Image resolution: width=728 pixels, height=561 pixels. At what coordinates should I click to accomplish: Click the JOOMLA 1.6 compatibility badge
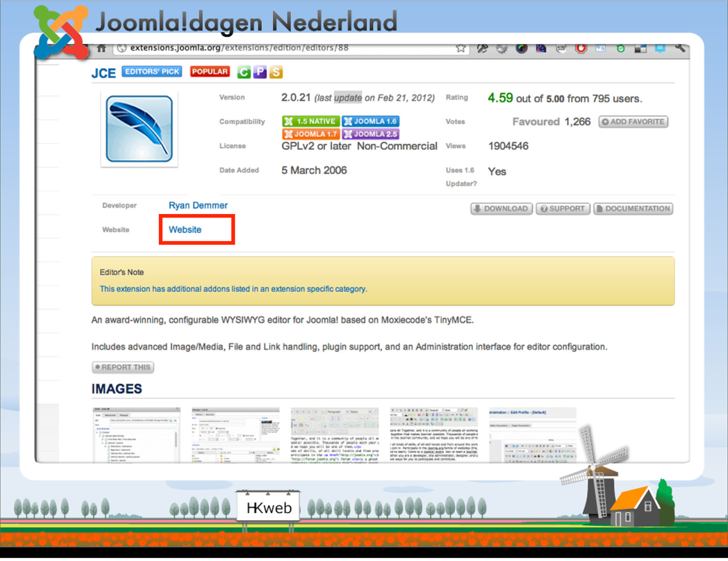click(370, 121)
